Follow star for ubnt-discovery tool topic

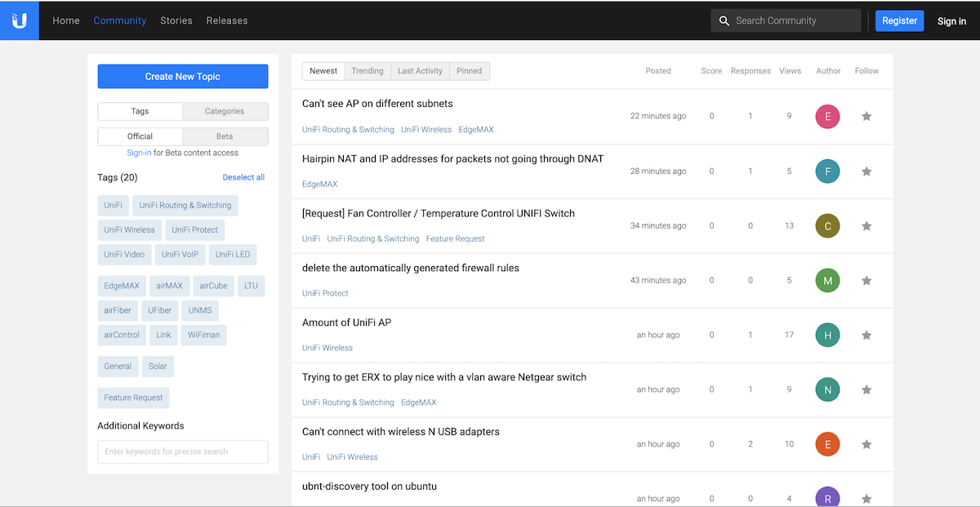[x=866, y=499]
